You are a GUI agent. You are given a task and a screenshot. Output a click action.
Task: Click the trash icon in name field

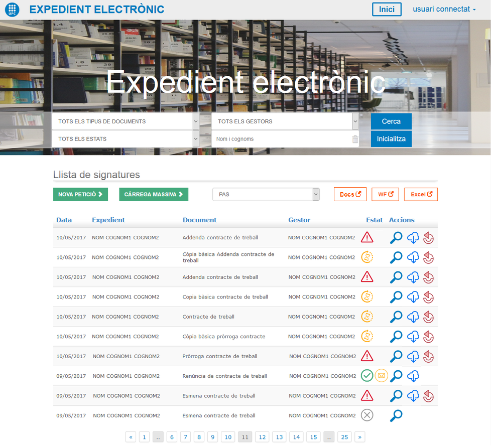(x=355, y=139)
